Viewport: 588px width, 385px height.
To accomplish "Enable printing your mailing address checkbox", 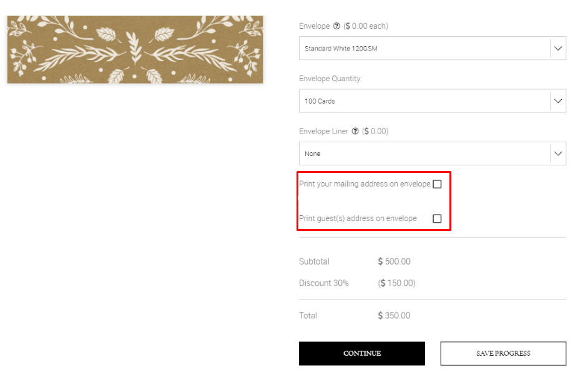I will click(437, 184).
